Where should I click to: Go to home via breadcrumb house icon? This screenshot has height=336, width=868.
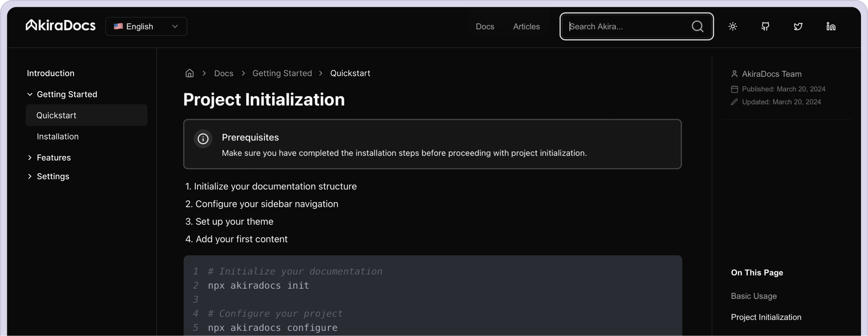pyautogui.click(x=190, y=73)
